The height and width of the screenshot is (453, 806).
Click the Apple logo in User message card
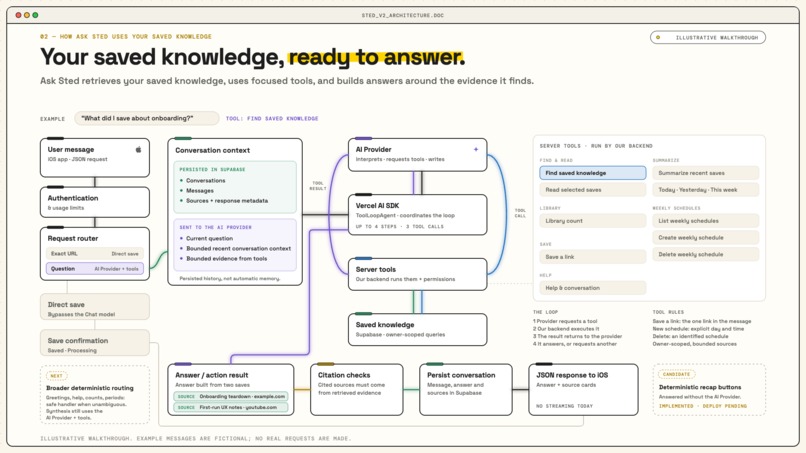pyautogui.click(x=138, y=150)
